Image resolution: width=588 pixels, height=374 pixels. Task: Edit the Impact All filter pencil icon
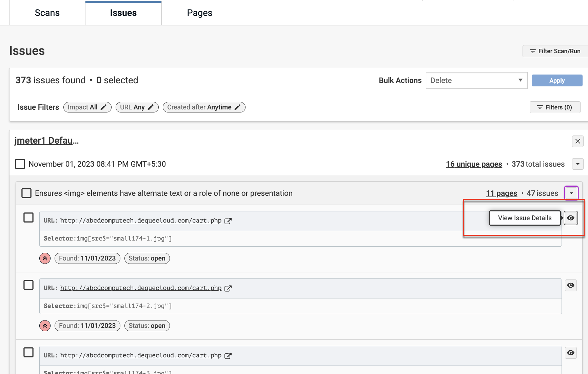tap(104, 107)
